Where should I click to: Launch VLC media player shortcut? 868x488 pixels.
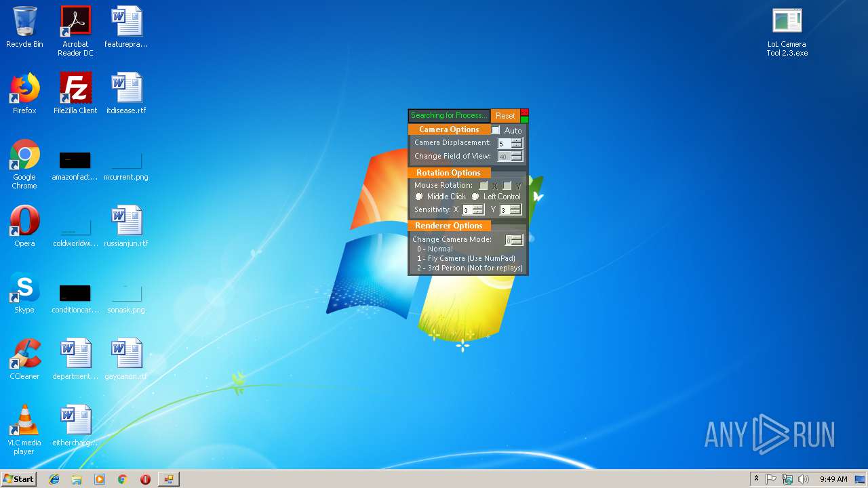click(24, 430)
